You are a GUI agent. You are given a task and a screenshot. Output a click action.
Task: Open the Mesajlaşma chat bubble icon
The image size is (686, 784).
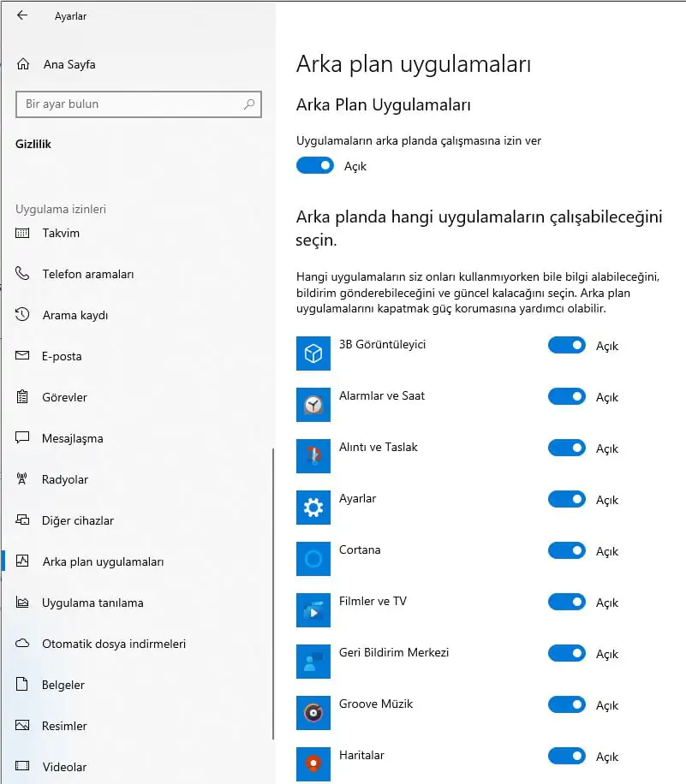click(x=24, y=438)
